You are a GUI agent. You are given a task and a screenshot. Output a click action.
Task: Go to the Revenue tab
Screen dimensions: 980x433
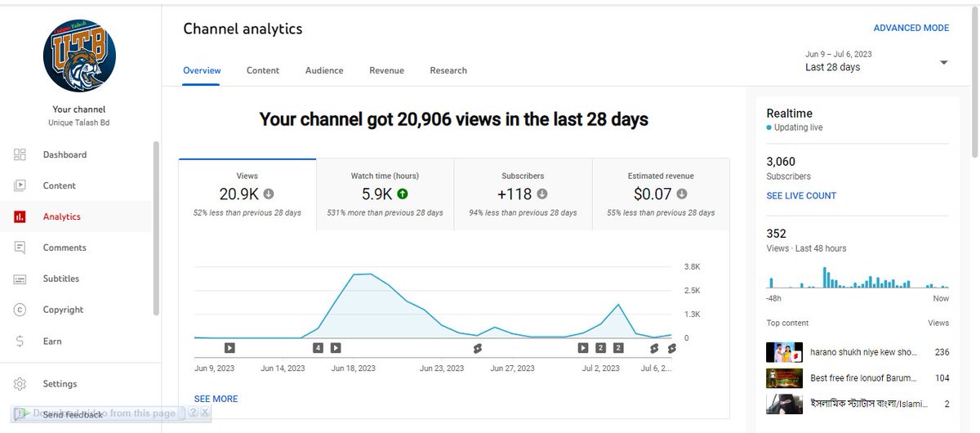tap(386, 71)
